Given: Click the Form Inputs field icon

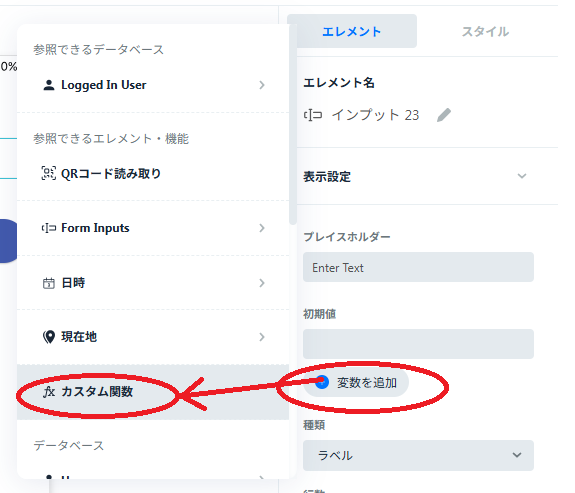Looking at the screenshot, I should click(49, 228).
